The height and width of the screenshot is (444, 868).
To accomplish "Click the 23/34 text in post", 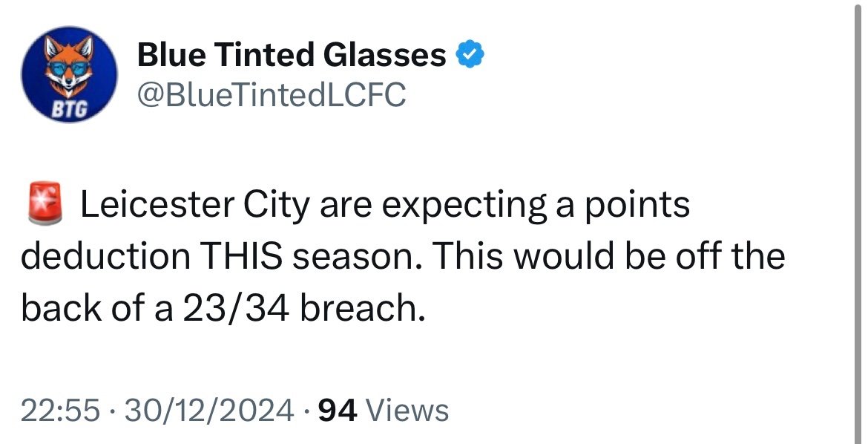I will click(x=236, y=309).
